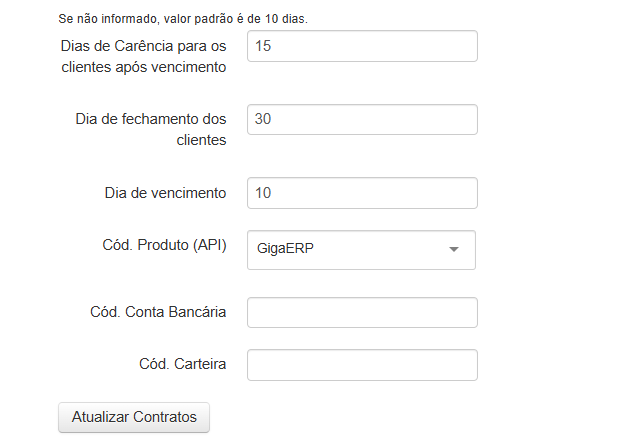Screen dimensions: 644x442
Task: Click the 'clientes após vencimento' label line
Action: 143,67
